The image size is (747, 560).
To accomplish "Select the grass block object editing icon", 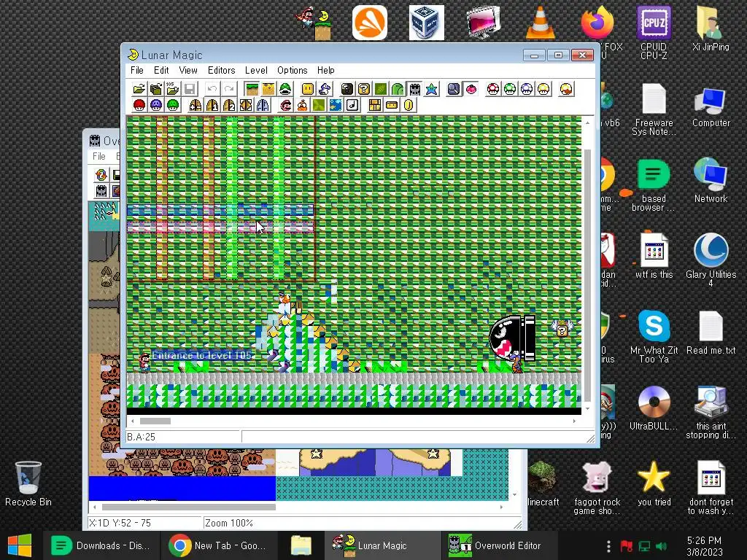I will click(252, 89).
